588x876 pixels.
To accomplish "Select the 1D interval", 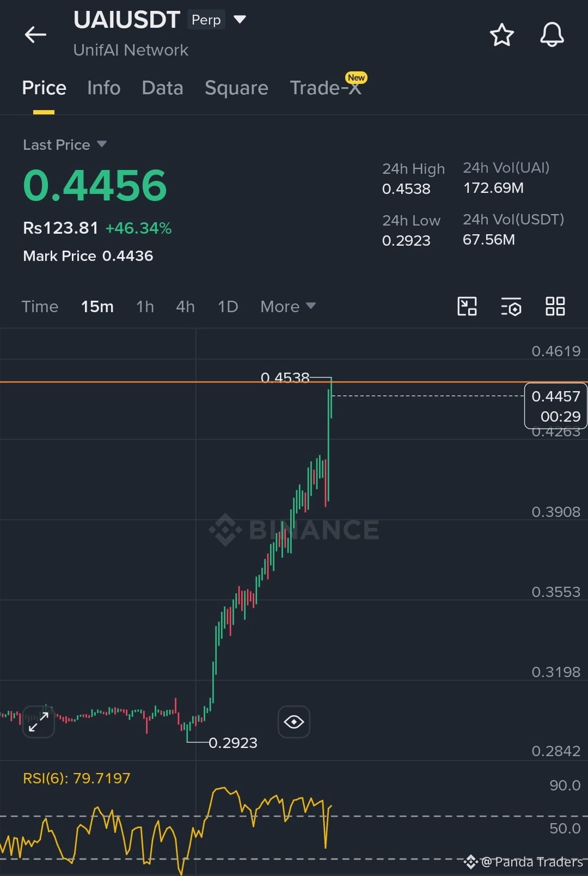I will click(228, 307).
